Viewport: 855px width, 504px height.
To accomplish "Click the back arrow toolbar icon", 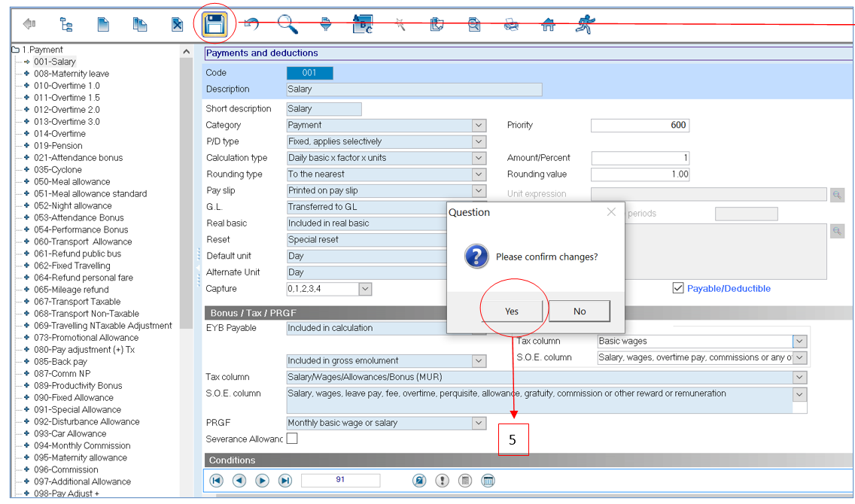I will [x=29, y=24].
